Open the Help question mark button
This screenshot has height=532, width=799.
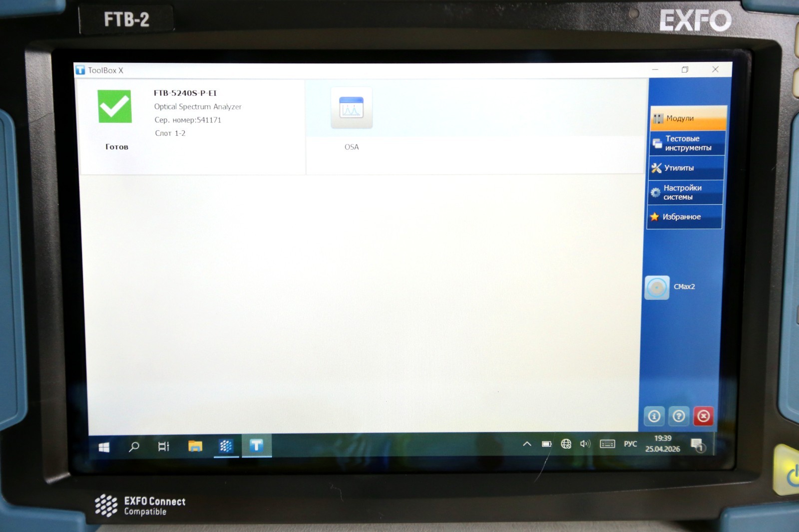point(679,416)
